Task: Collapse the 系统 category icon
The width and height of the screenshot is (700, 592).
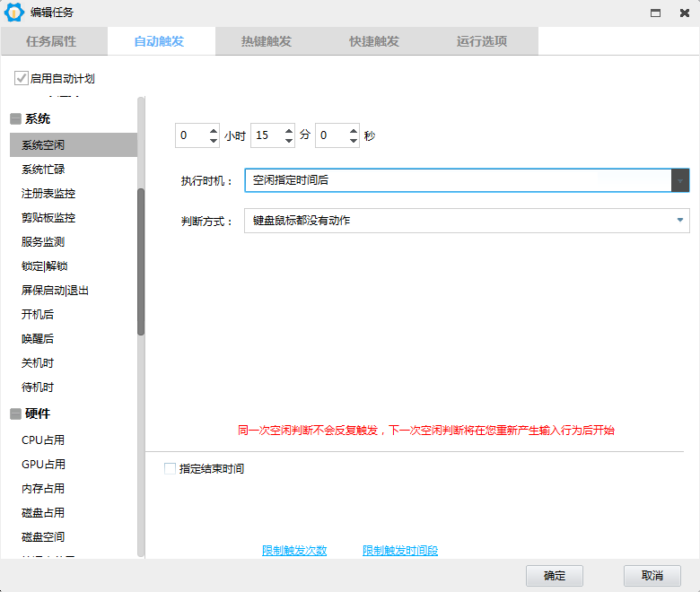Action: 15,119
